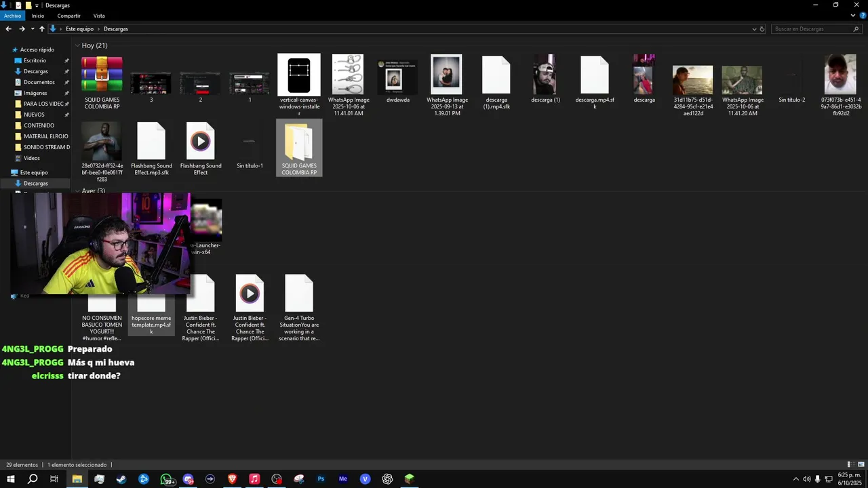This screenshot has width=868, height=488.
Task: Open Imágenes in quick access
Action: pos(35,93)
